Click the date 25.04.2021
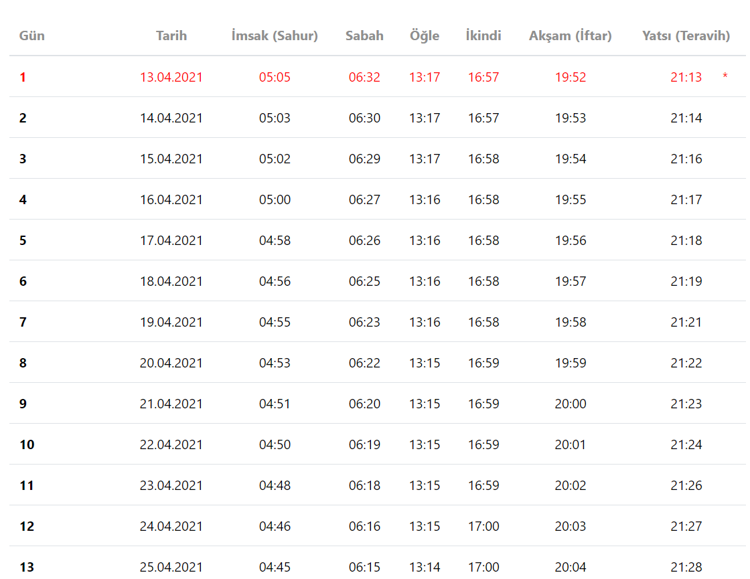 171,567
